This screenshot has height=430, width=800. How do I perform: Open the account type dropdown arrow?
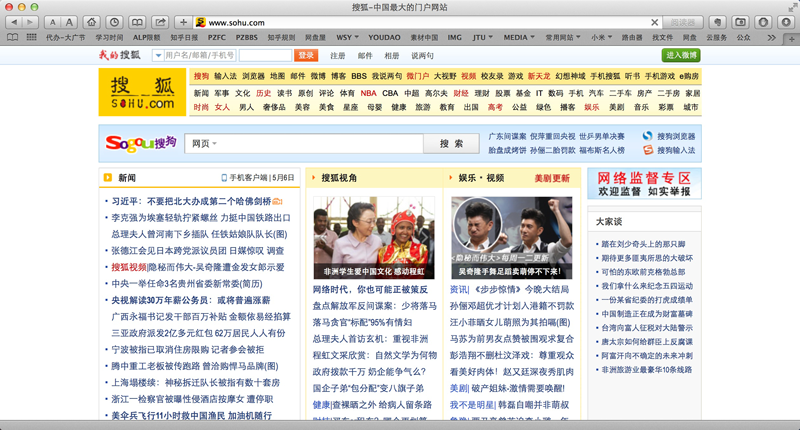(158, 55)
